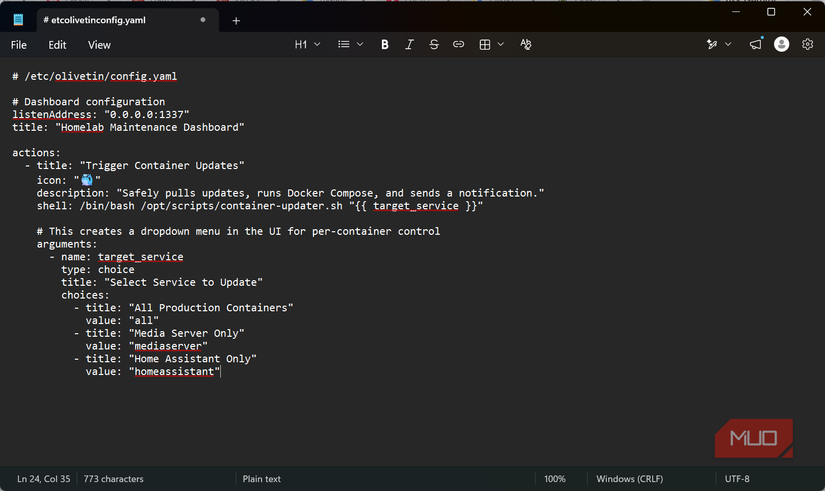Click the feedback megaphone icon
The height and width of the screenshot is (491, 825).
[x=756, y=45]
